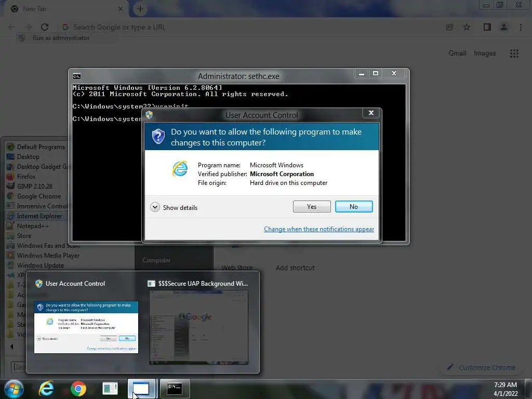Reload the Chrome page
532x399 pixels.
pyautogui.click(x=45, y=27)
